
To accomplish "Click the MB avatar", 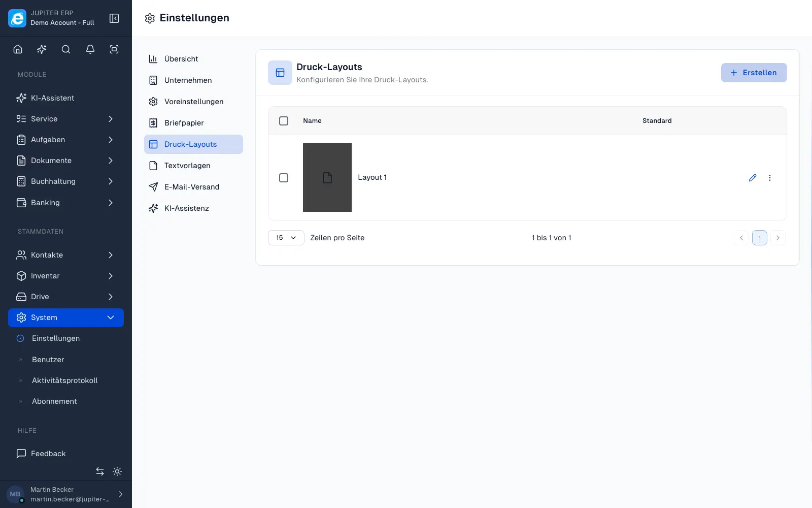I will coord(15,494).
